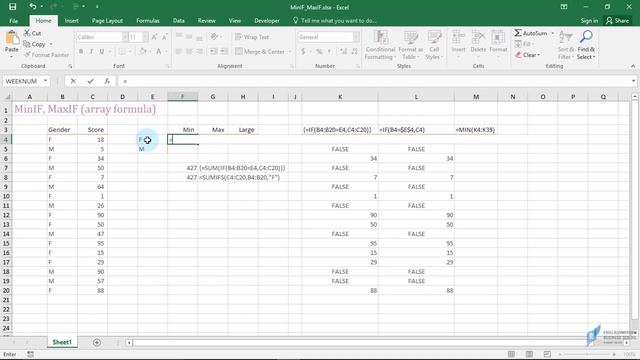640x360 pixels.
Task: Switch to the Data tab
Action: (178, 20)
